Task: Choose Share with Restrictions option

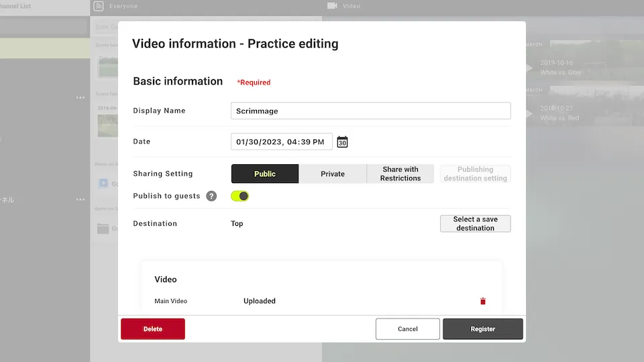Action: 400,174
